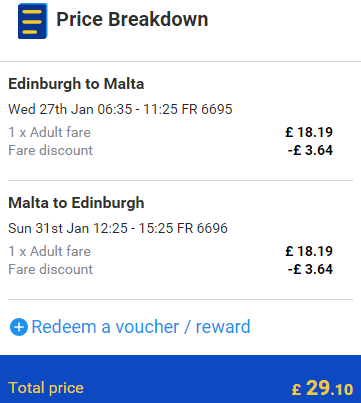This screenshot has width=361, height=403.
Task: Click return 1 x Adult fare label
Action: click(49, 251)
